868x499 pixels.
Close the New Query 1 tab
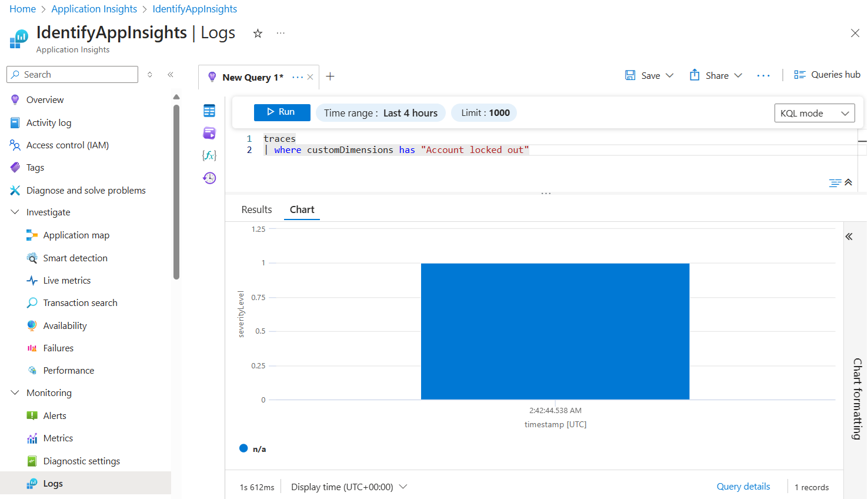310,77
